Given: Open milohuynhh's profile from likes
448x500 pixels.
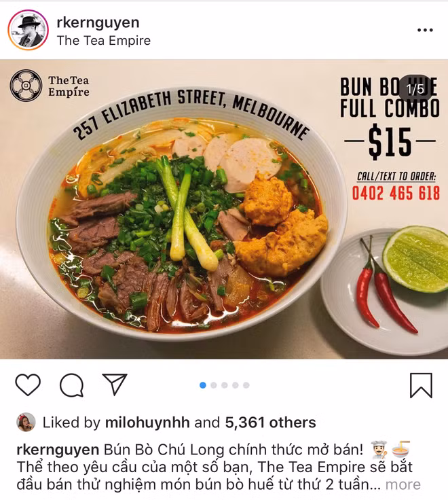Looking at the screenshot, I should click(147, 423).
